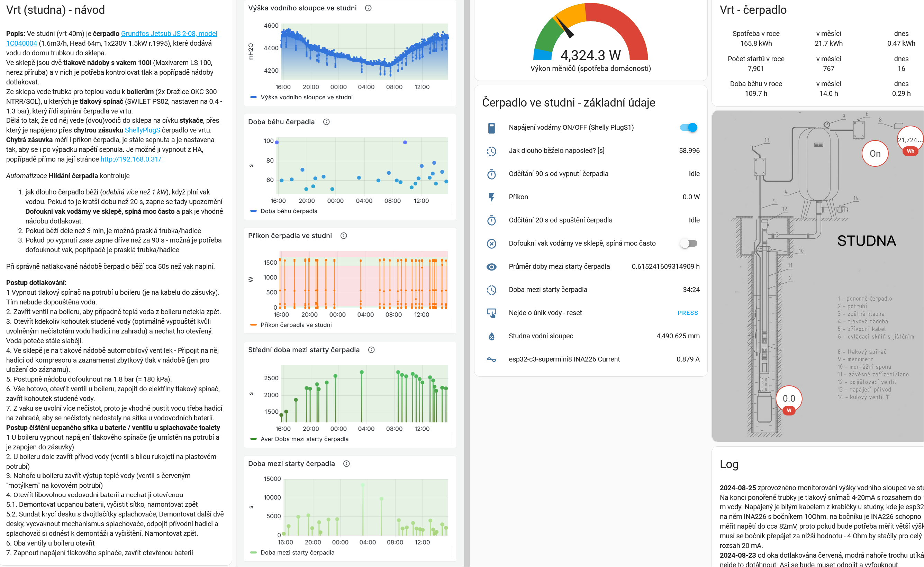Click info icon of Střední doba mezi starty
The height and width of the screenshot is (567, 924).
[371, 349]
